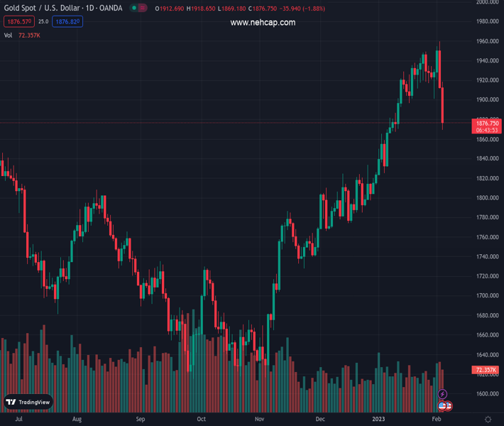
Task: Click the 25.0 spread value
Action: point(43,22)
